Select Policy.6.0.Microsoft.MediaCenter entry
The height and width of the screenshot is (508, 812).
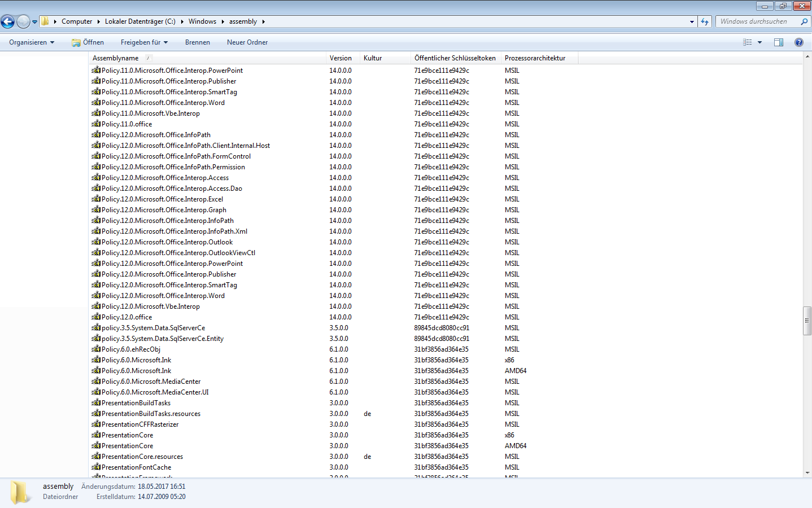[x=151, y=381]
